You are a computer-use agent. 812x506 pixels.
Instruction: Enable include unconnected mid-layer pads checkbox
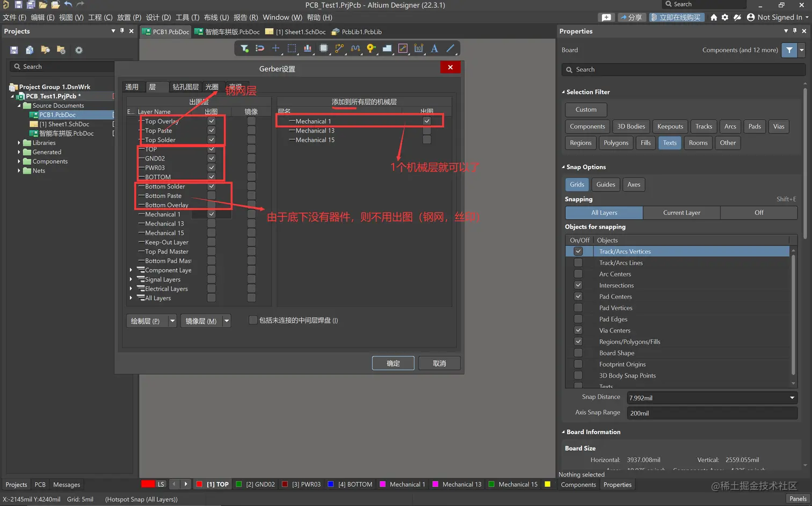(253, 320)
